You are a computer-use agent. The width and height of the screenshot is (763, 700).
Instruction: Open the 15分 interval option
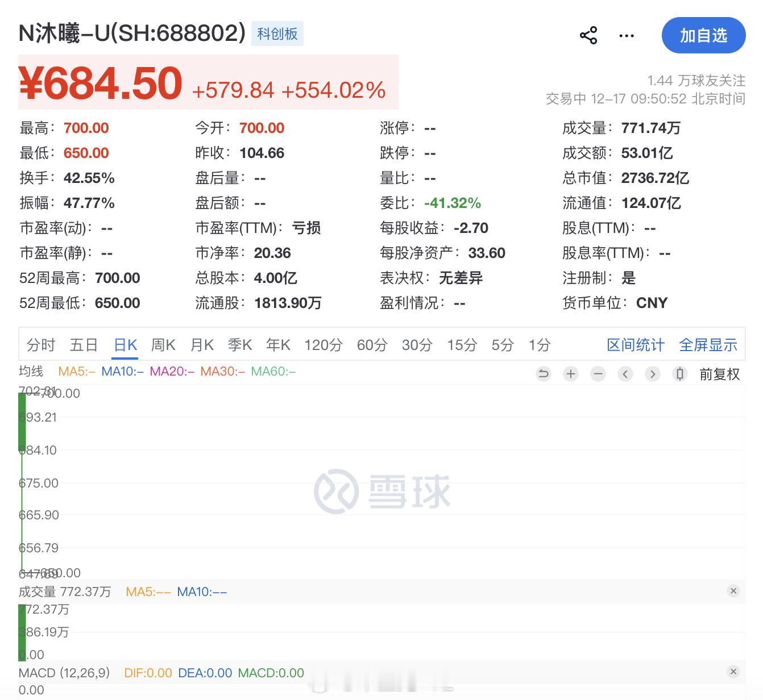tap(461, 344)
